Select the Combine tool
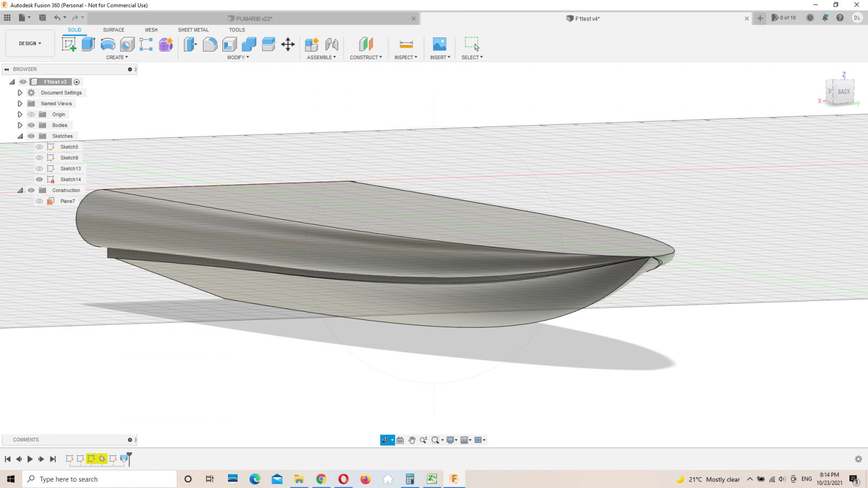868x488 pixels. tap(249, 44)
